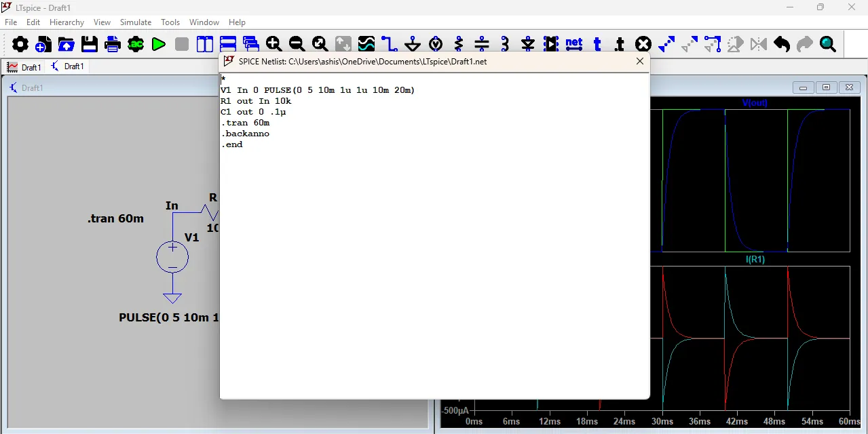
Task: Select the blue Duplicate tool
Action: (x=666, y=44)
